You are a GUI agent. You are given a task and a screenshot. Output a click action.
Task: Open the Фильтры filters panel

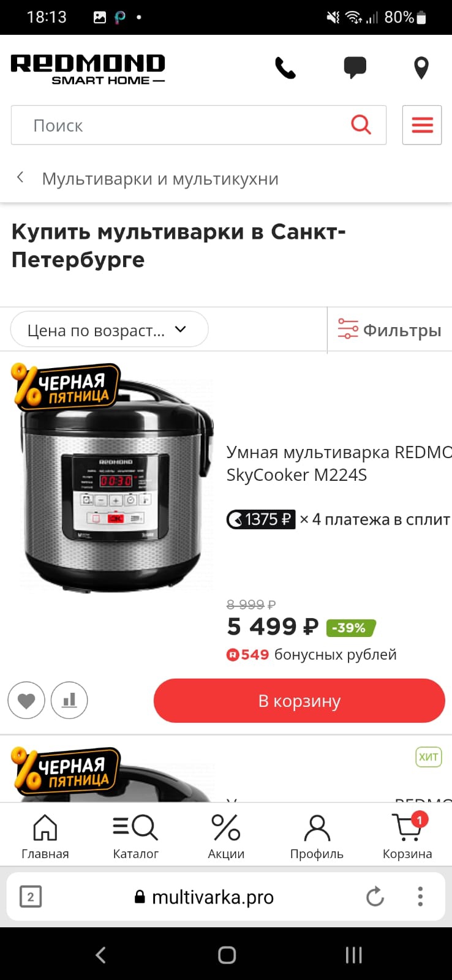pyautogui.click(x=390, y=330)
